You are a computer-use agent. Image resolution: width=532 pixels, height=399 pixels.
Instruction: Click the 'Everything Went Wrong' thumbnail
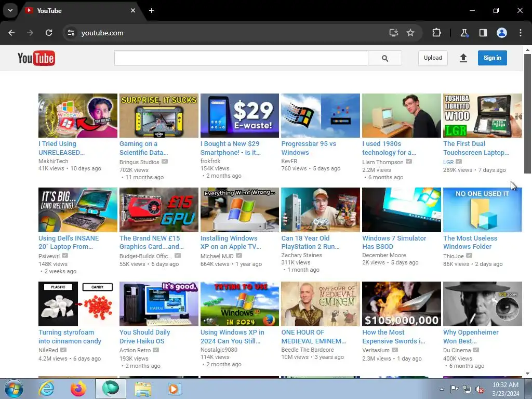240,210
